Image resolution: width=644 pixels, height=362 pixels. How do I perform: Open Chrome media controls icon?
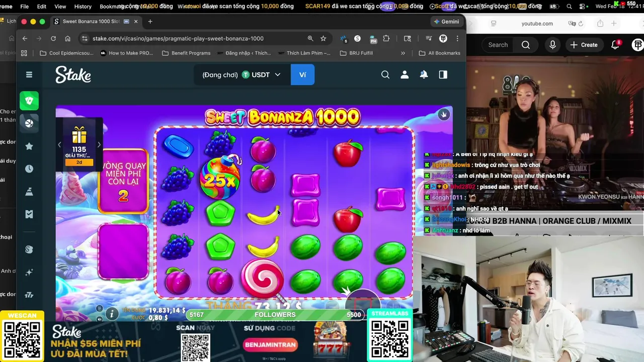(429, 38)
